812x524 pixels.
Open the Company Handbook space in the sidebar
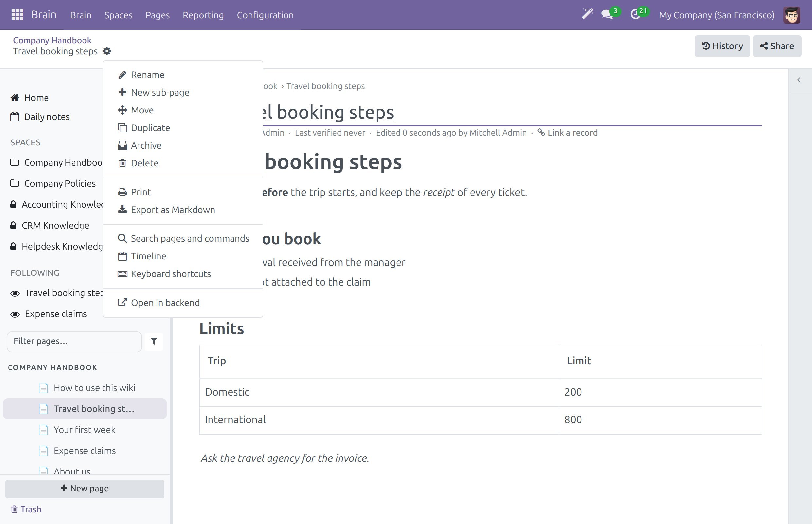[56, 163]
